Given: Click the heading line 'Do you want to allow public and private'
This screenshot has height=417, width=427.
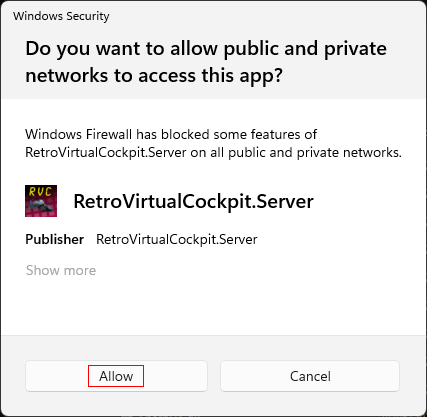Looking at the screenshot, I should 206,49.
